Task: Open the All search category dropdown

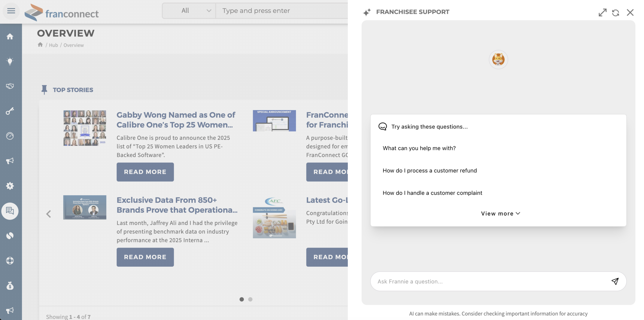Action: pos(189,11)
